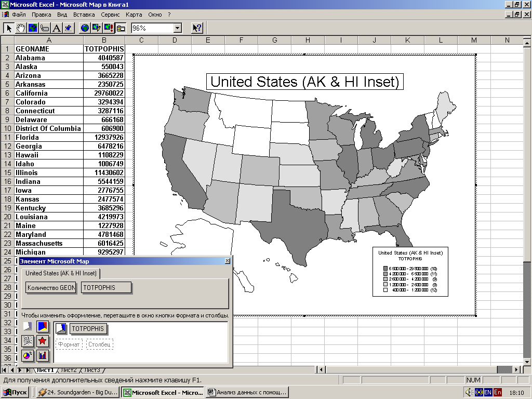Pick the column chart format button
Screen dimensions: 532x399
43,355
